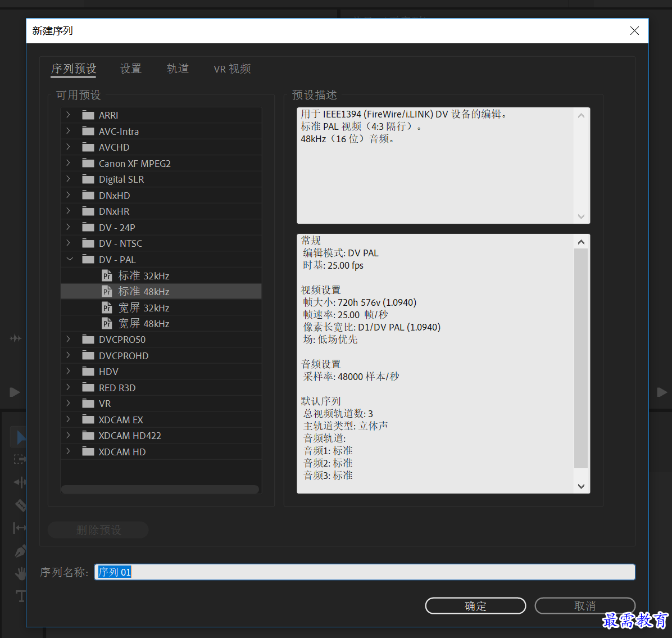
Task: Expand the AVCHD preset folder
Action: [x=68, y=147]
